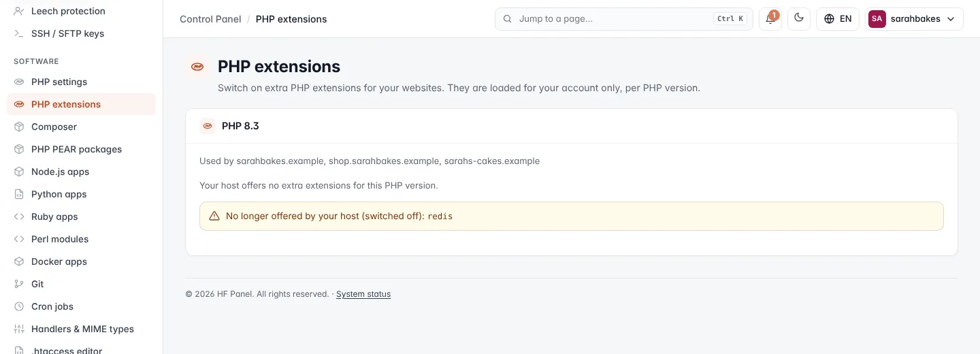This screenshot has height=354, width=980.
Task: Click the account menu chevron
Action: point(951,19)
